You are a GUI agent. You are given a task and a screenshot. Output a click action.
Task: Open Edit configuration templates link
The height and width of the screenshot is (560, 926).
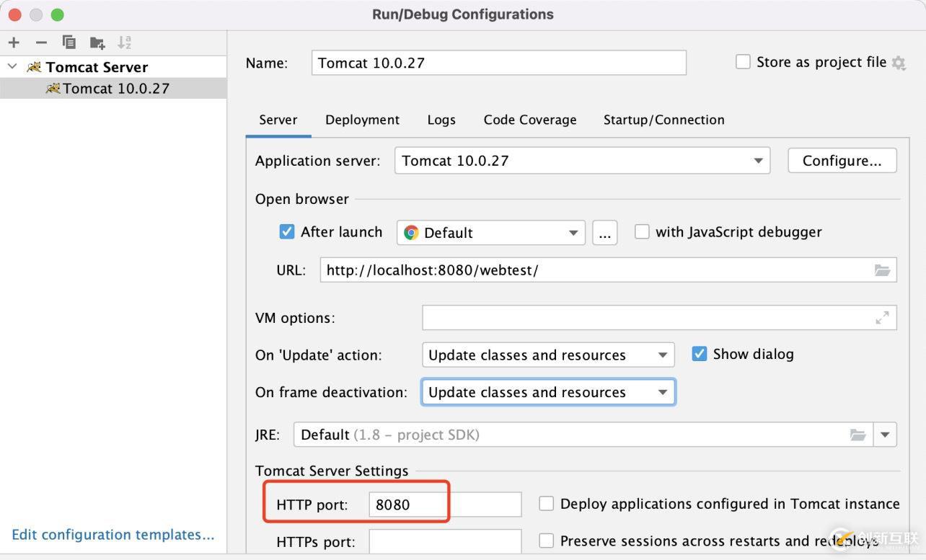[113, 535]
